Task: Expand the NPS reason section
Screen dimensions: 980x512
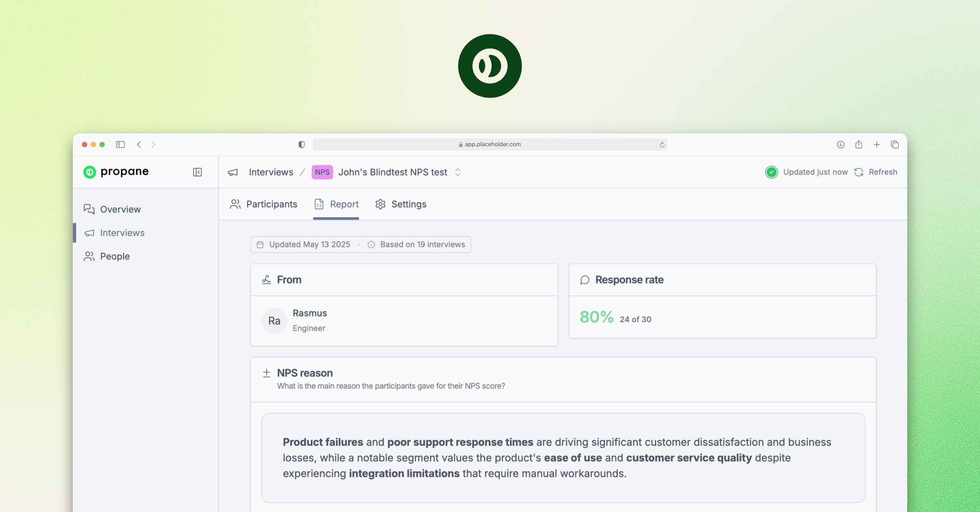Action: point(267,373)
